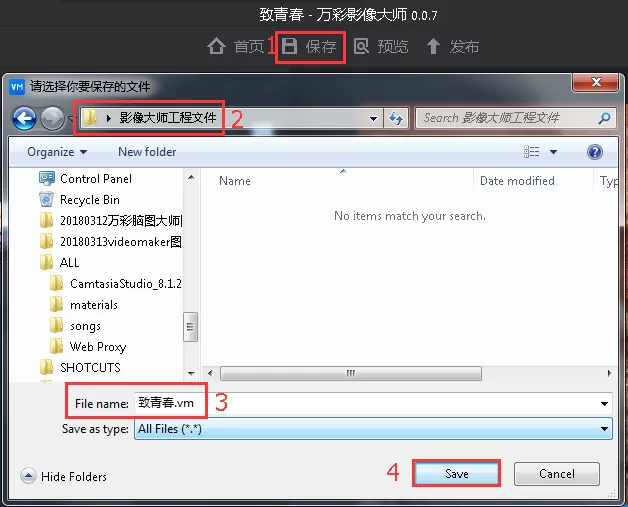Click the 影像大师工程文件 path segment
The width and height of the screenshot is (628, 507).
click(x=167, y=118)
